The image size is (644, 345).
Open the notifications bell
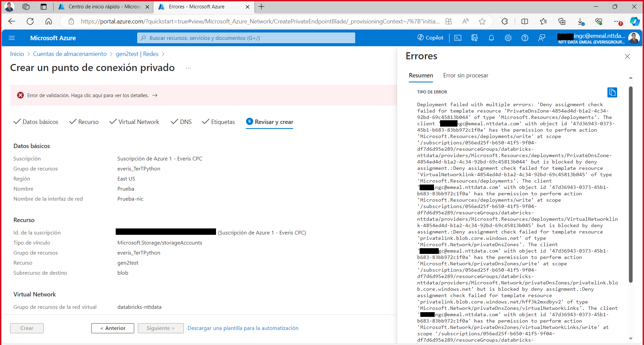[x=491, y=38]
